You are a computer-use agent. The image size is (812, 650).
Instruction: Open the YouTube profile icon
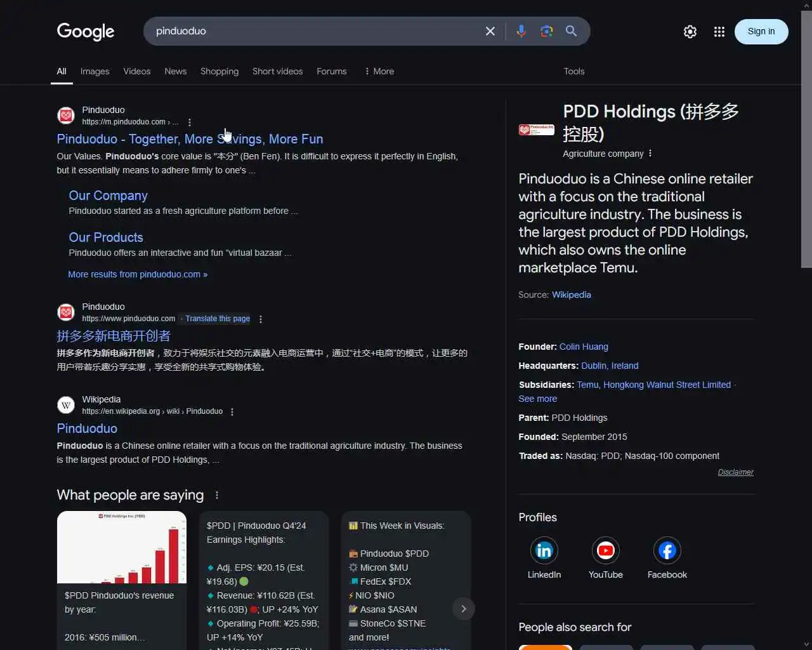[x=606, y=550]
